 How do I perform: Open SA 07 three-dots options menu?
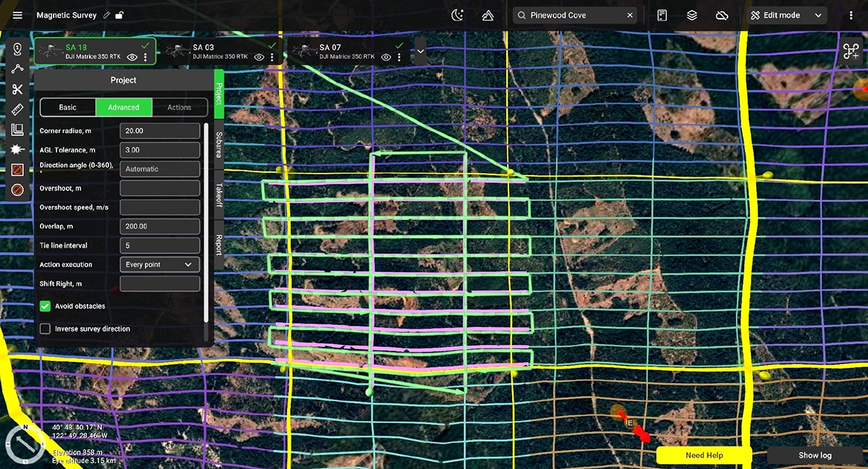399,57
